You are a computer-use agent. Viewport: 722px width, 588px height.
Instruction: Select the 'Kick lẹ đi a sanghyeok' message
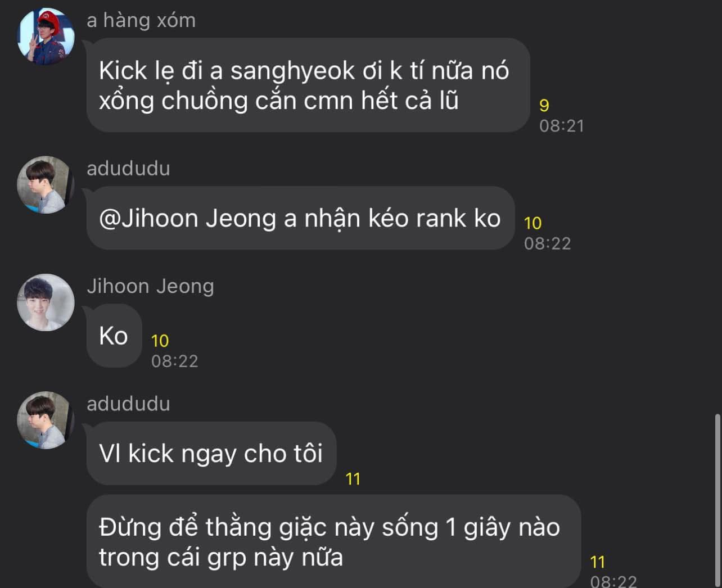tap(308, 85)
